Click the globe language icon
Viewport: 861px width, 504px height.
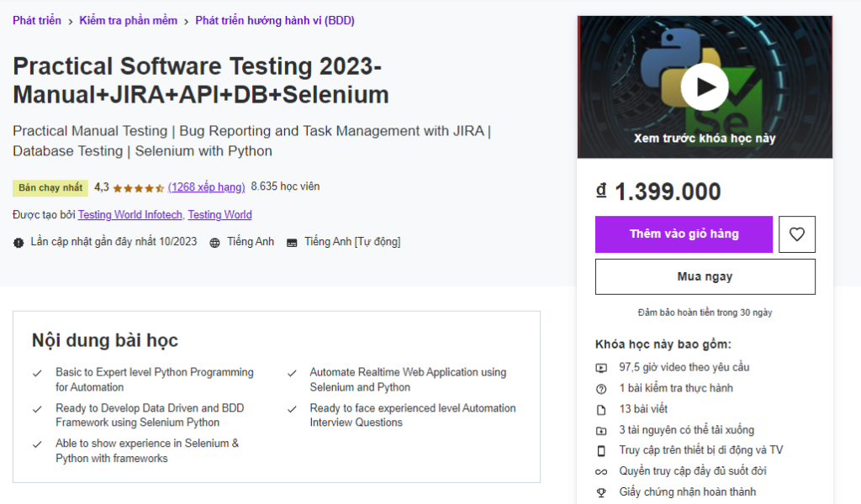pos(215,243)
